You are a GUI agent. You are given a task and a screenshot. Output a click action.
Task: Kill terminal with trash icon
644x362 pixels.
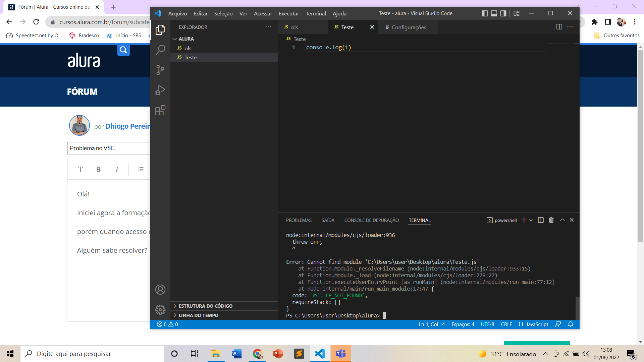pos(551,220)
